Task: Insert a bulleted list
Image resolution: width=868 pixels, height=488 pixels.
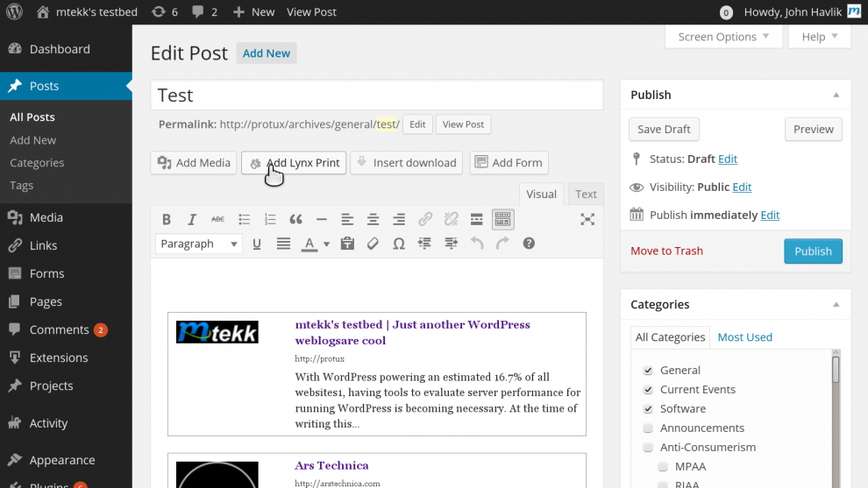Action: point(244,220)
